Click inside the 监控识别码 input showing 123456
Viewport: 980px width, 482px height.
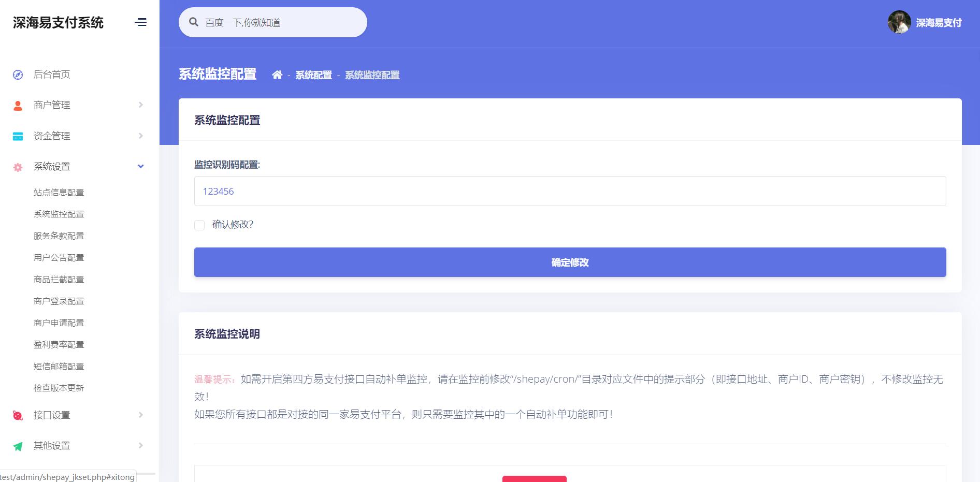click(569, 191)
